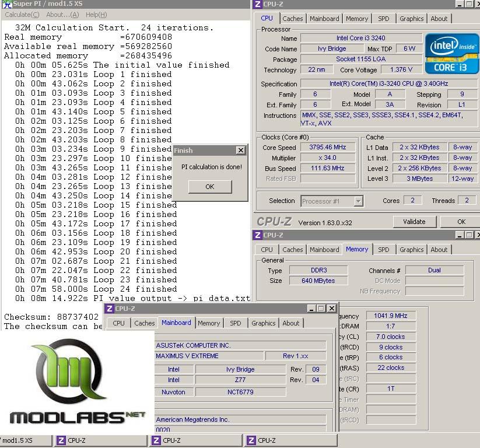This screenshot has width=480, height=448.
Task: Open SPD tab in top CPU-Z window
Action: click(x=384, y=19)
